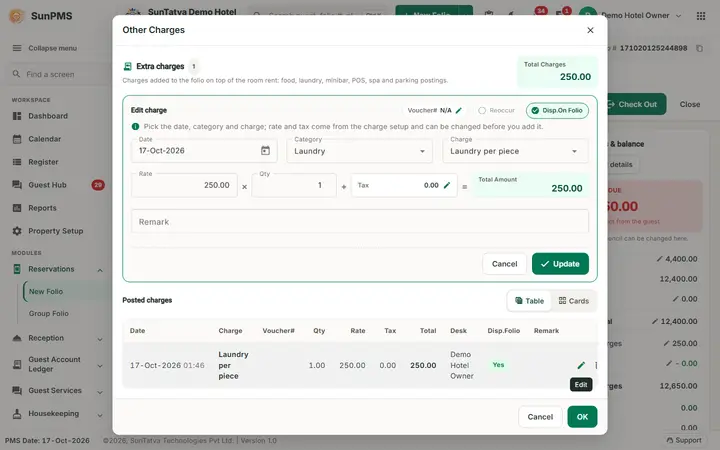Click the Total column header
This screenshot has height=450, width=720.
pos(428,331)
